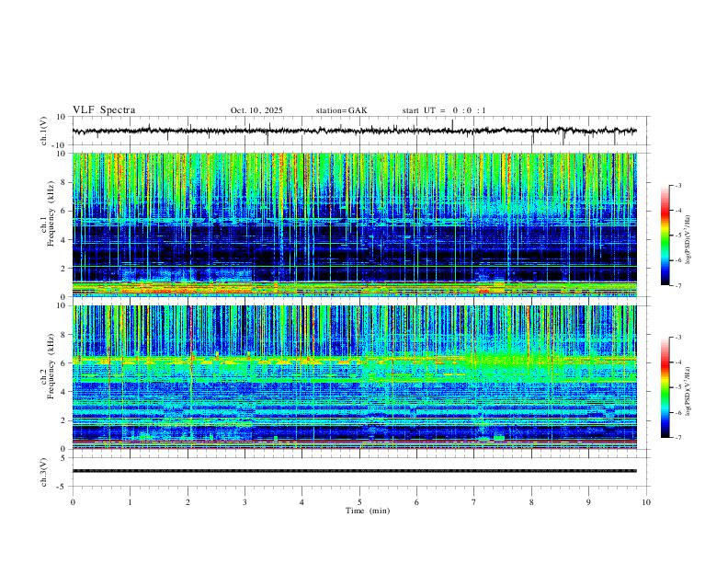Click the "VLF Spectra" title text
Screen dimensions: 728x563
coord(104,110)
